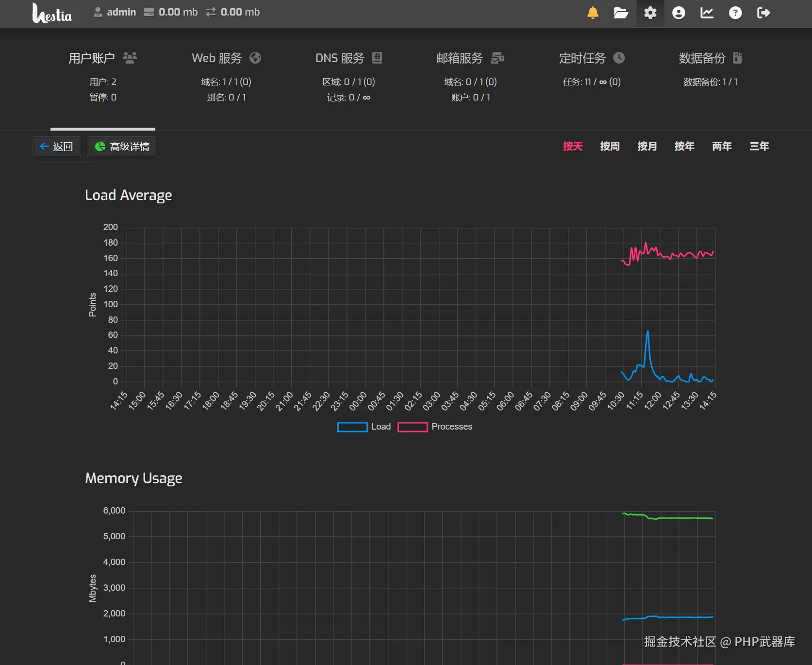Click the clock icon beside 定时任务
This screenshot has height=665, width=812.
coord(619,58)
